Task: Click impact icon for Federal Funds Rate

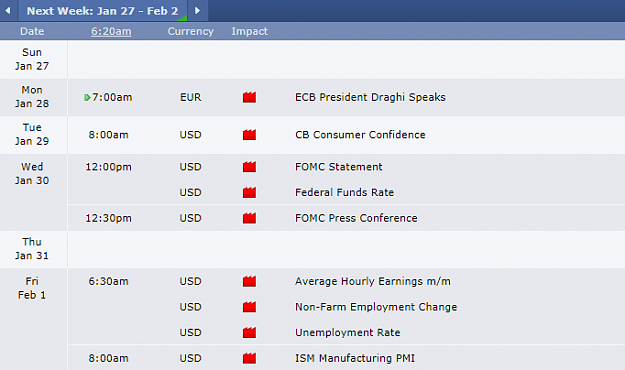Action: [x=250, y=193]
